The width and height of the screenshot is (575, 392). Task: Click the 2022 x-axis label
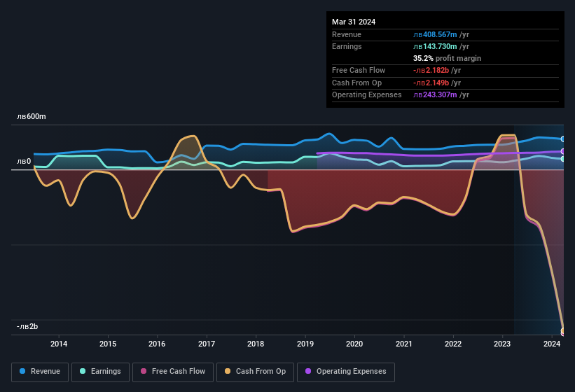(x=453, y=344)
